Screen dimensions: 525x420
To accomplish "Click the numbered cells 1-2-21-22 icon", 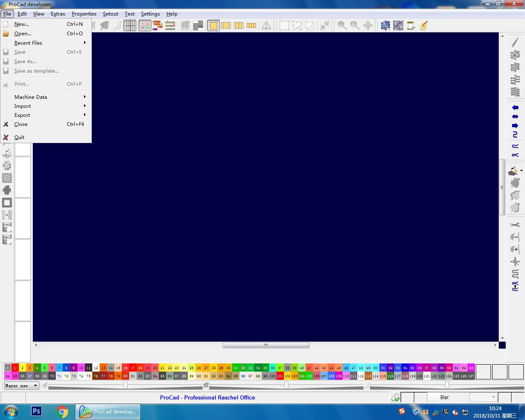I will tap(145, 25).
